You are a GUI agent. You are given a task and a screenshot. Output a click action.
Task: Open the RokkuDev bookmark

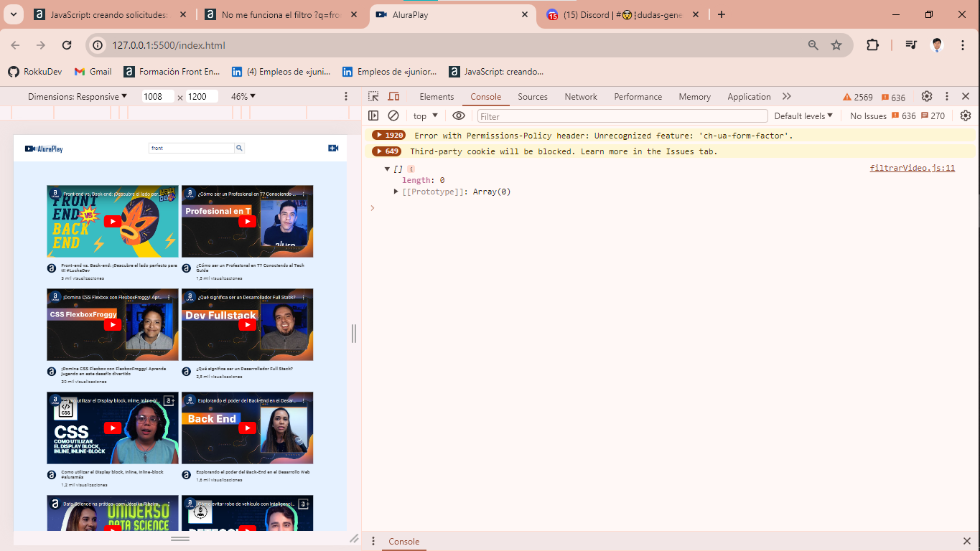tap(35, 72)
